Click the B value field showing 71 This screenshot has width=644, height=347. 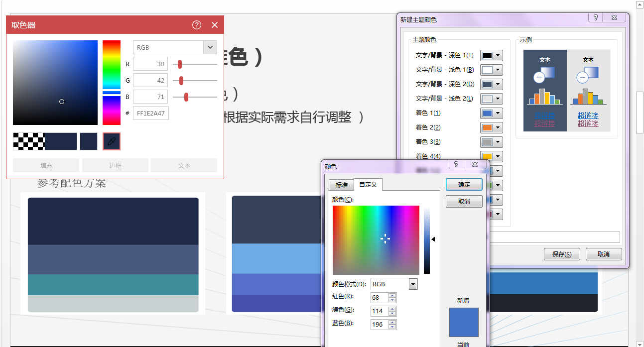(x=150, y=97)
